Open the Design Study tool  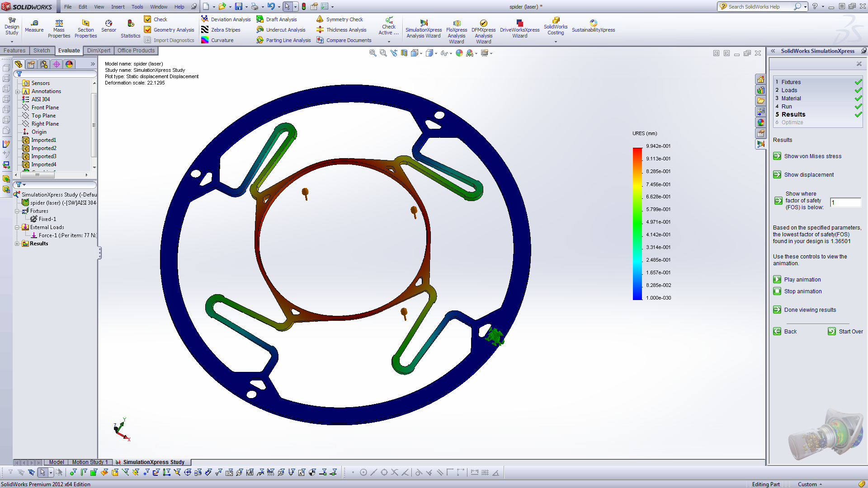tap(12, 26)
